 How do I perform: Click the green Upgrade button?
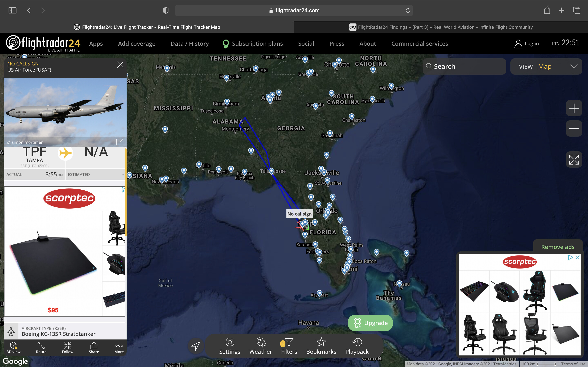coord(370,323)
